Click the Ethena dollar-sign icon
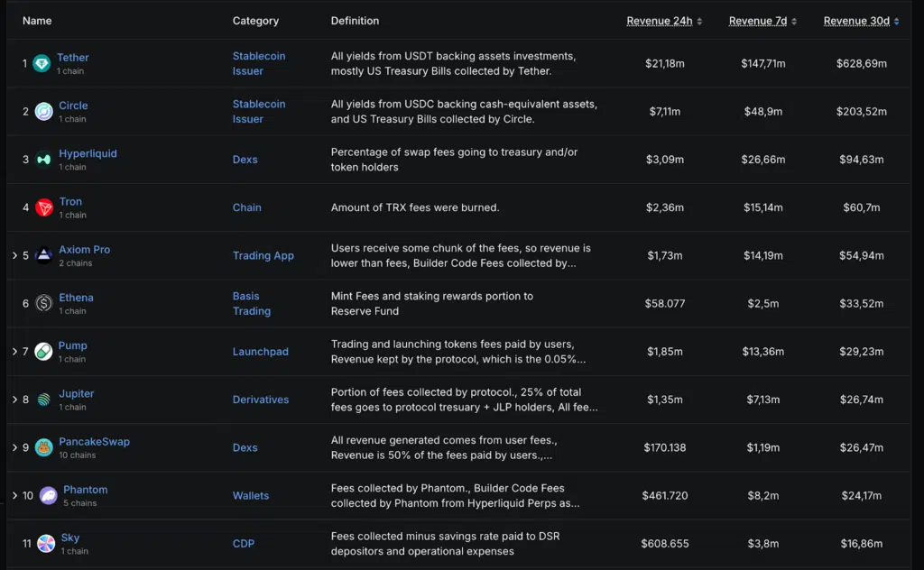The image size is (924, 570). [x=42, y=303]
